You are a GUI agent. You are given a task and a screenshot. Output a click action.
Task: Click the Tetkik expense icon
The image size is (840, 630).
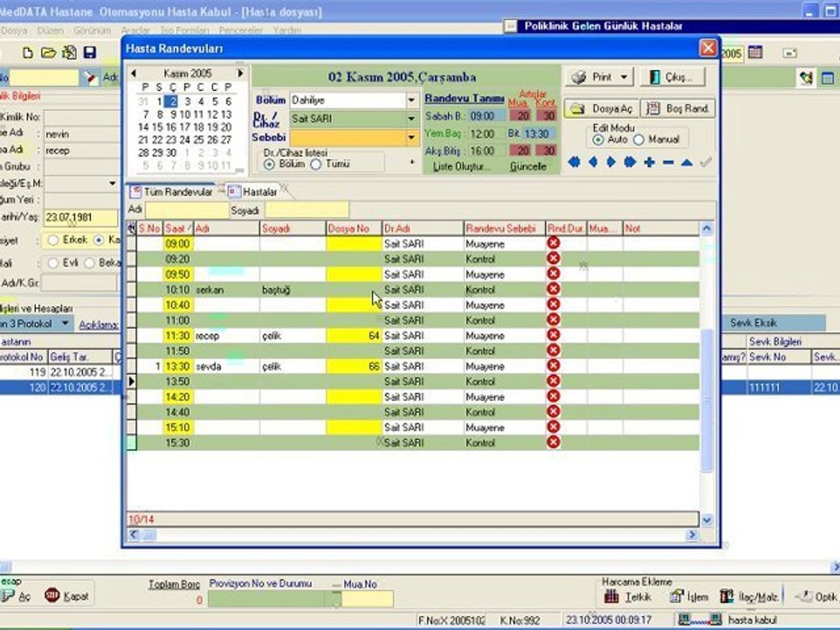(x=612, y=596)
